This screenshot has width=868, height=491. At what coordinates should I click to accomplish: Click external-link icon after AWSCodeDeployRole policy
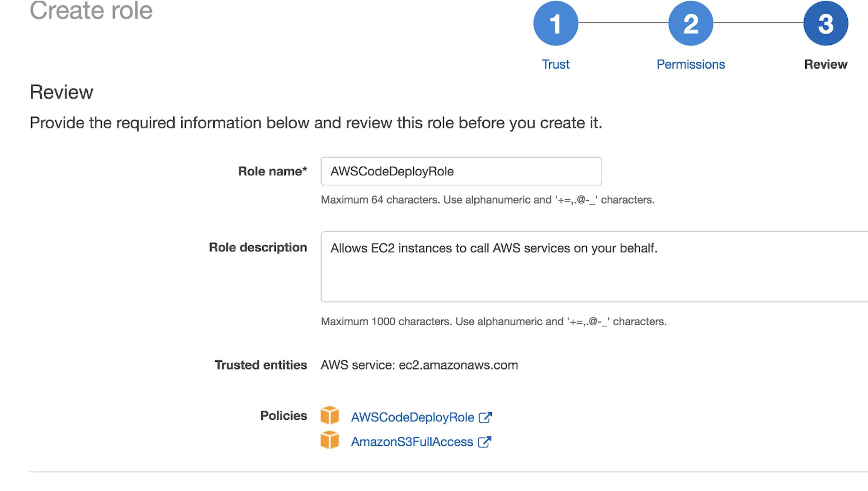(485, 417)
